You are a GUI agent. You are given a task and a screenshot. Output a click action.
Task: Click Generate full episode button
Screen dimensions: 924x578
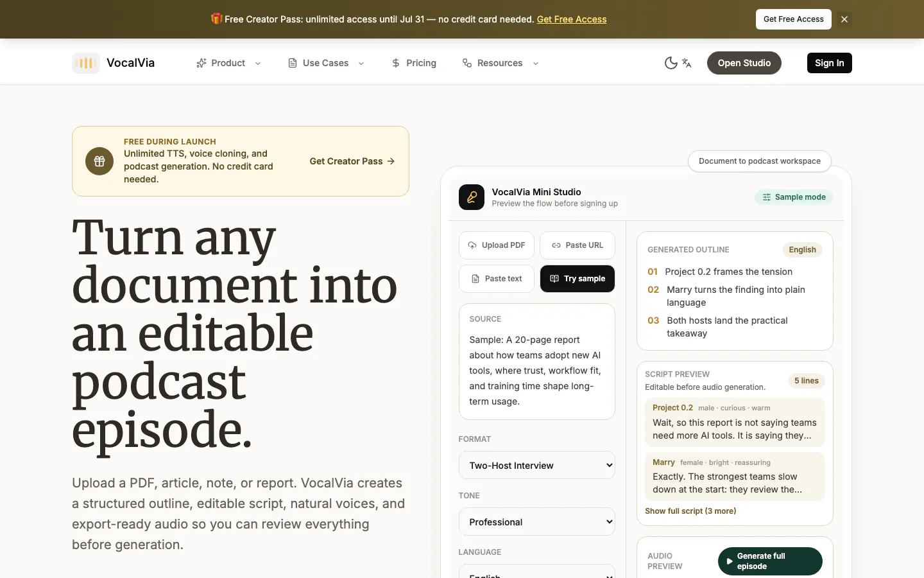(770, 561)
